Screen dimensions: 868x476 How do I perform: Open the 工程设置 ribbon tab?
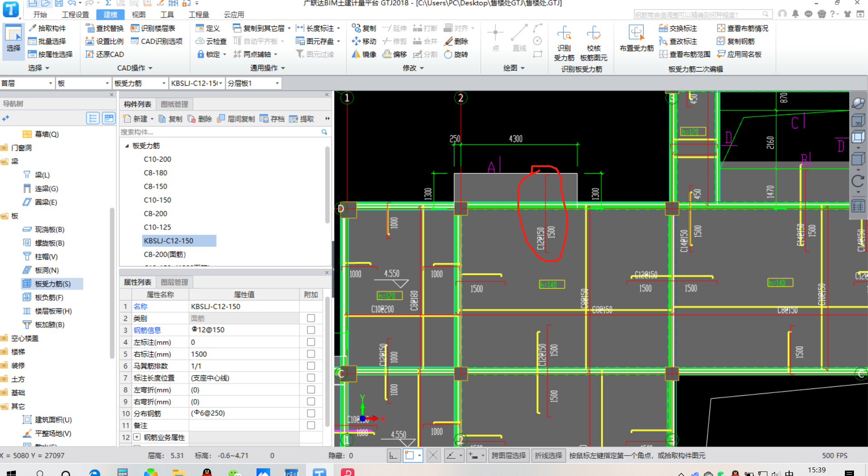[x=75, y=15]
